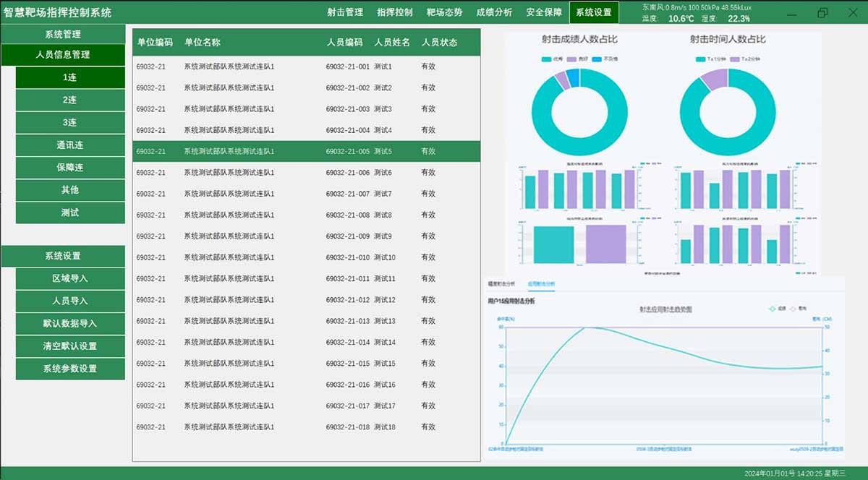Click the 单位名称 column header

pyautogui.click(x=203, y=43)
